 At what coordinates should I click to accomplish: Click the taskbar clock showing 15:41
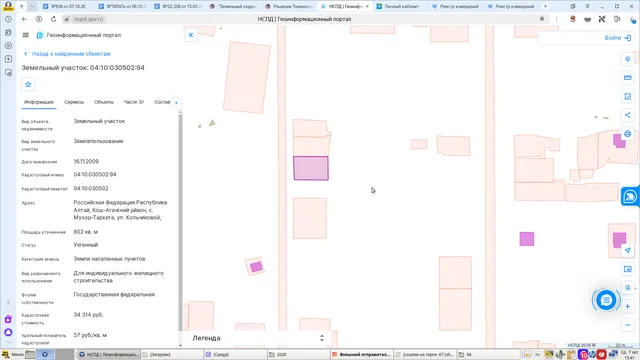pyautogui.click(x=629, y=354)
